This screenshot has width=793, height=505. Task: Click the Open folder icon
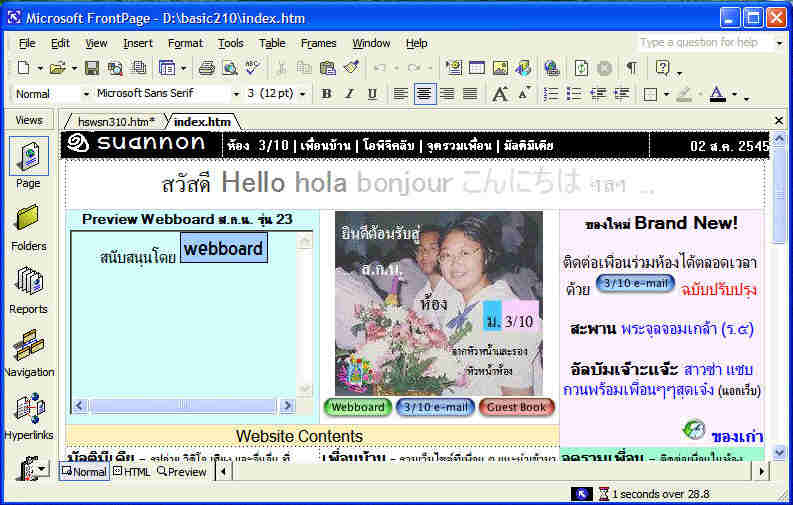(57, 68)
